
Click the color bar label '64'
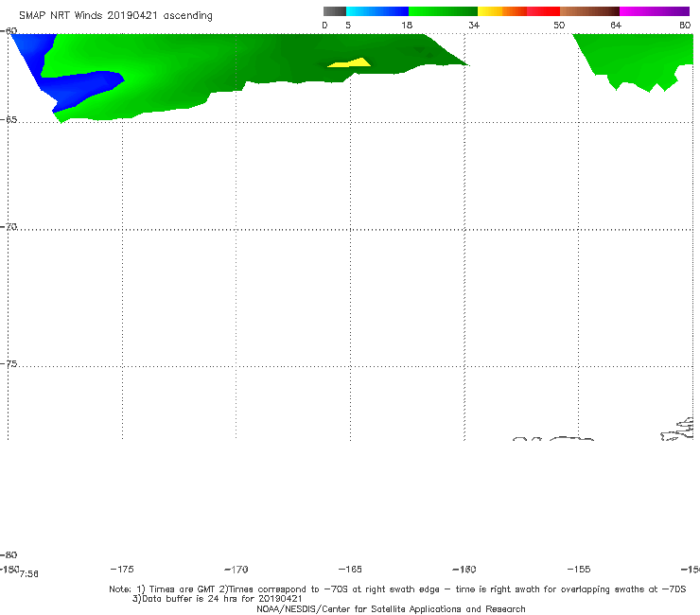click(616, 25)
